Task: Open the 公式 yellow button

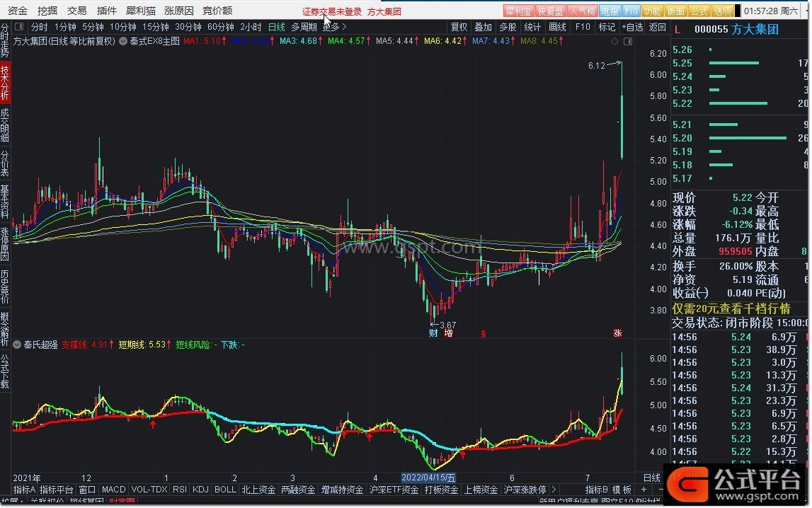Action: tap(699, 11)
